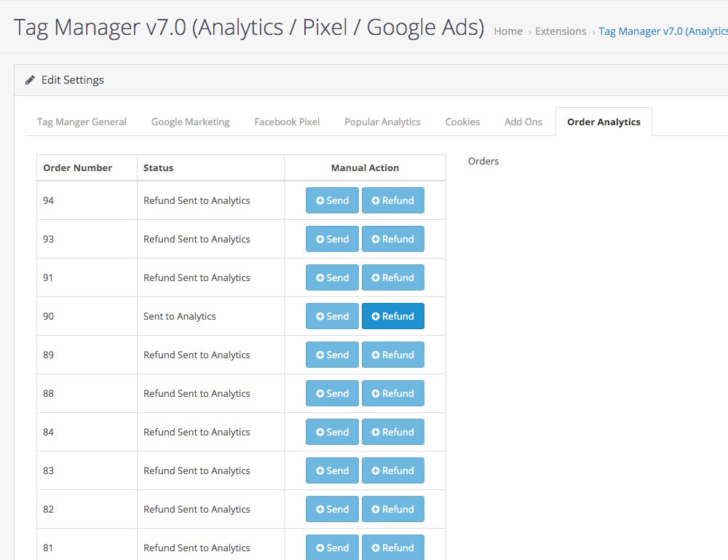The image size is (728, 560).
Task: Click the page title Tag Manager v7.0
Action: 249,27
